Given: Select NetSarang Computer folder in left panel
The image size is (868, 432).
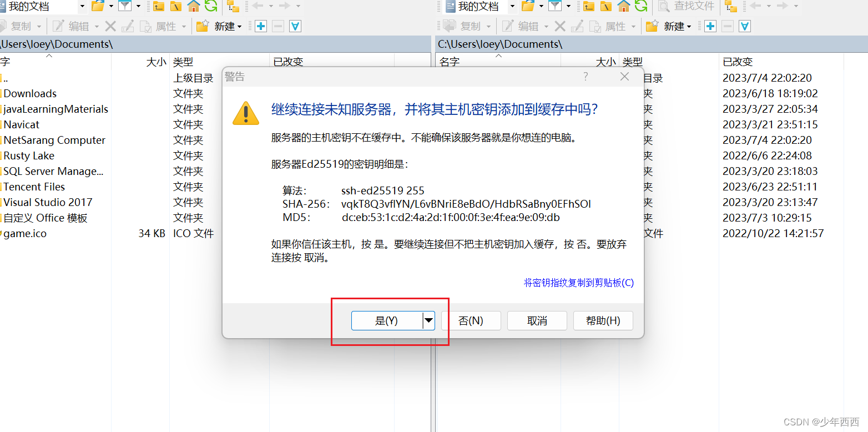Looking at the screenshot, I should pyautogui.click(x=55, y=140).
